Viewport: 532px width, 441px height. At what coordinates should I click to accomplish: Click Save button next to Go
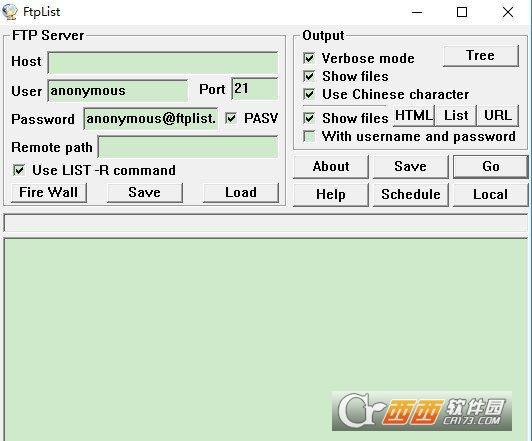click(x=411, y=167)
